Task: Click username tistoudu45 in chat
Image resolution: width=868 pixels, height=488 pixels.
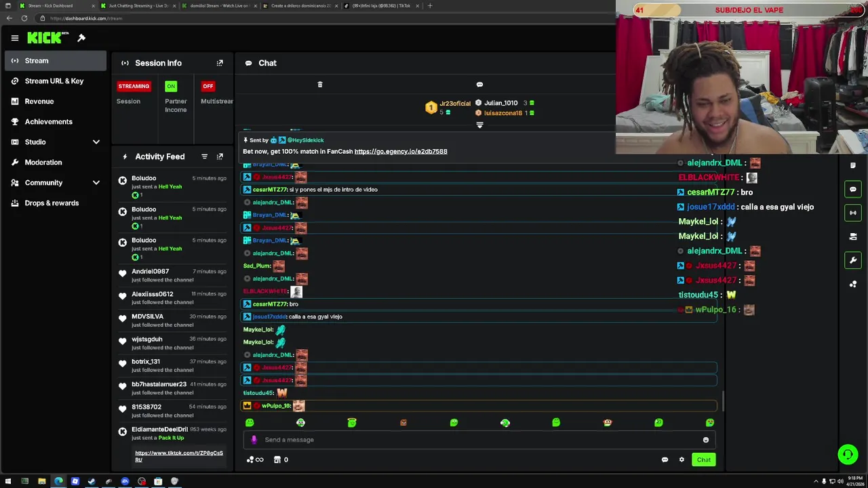Action: [x=258, y=393]
